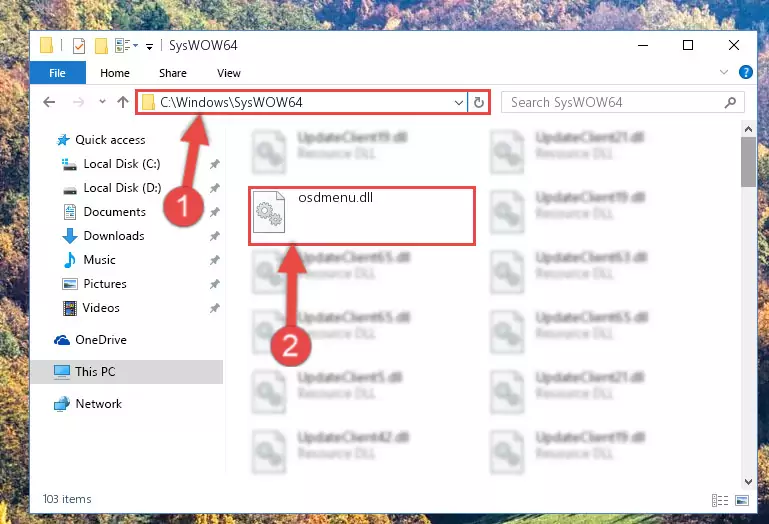Click the address bar path C:\Windows\SysWOW64
This screenshot has height=524, width=769.
(231, 102)
